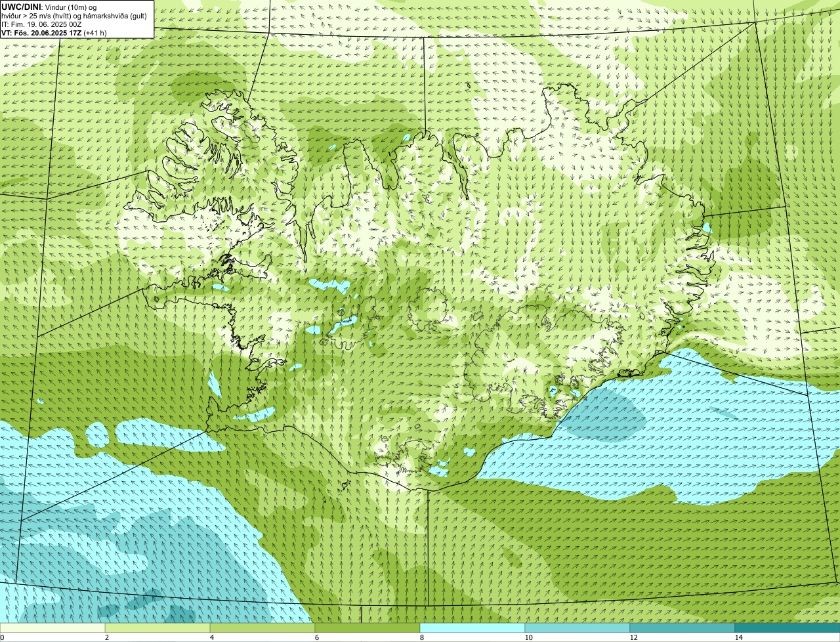
Task: Click the 12–14 m/s teal legend swatch
Action: pyautogui.click(x=682, y=628)
